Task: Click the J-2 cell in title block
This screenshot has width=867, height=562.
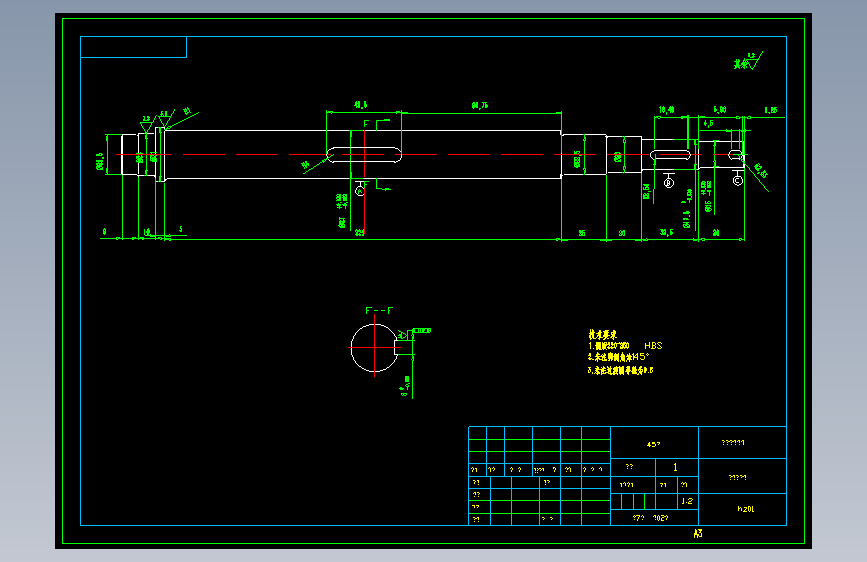Action: (x=687, y=501)
